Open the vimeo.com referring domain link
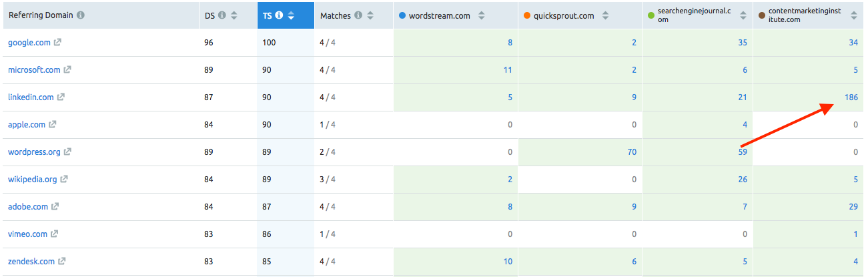The height and width of the screenshot is (277, 868). pyautogui.click(x=27, y=234)
